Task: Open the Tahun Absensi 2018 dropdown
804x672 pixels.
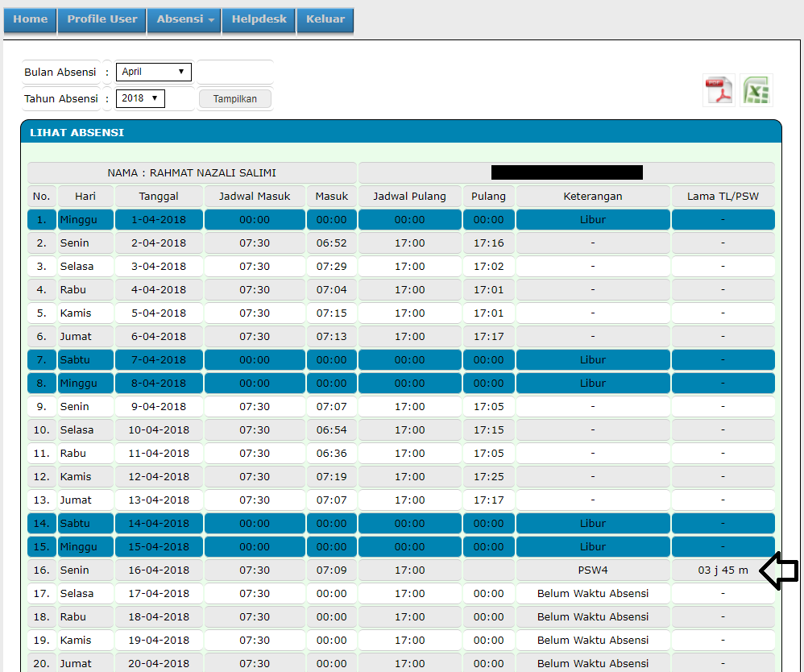Action: [x=140, y=98]
